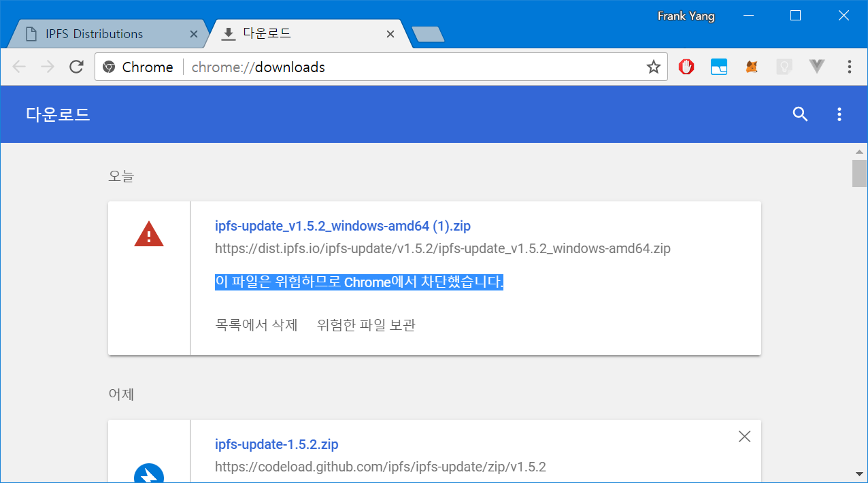The image size is (868, 483).
Task: Search downloads with the magnifier icon
Action: coord(801,114)
